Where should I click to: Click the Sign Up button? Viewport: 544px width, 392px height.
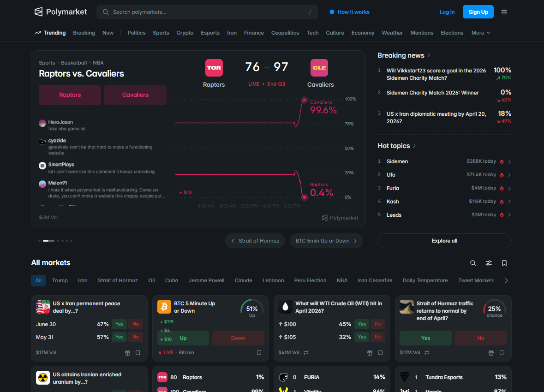click(478, 12)
